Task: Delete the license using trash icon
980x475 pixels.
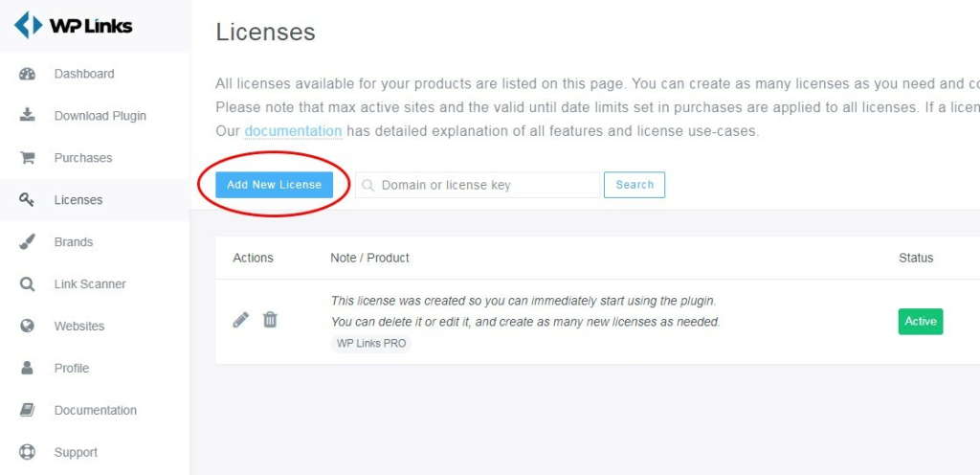Action: 270,320
